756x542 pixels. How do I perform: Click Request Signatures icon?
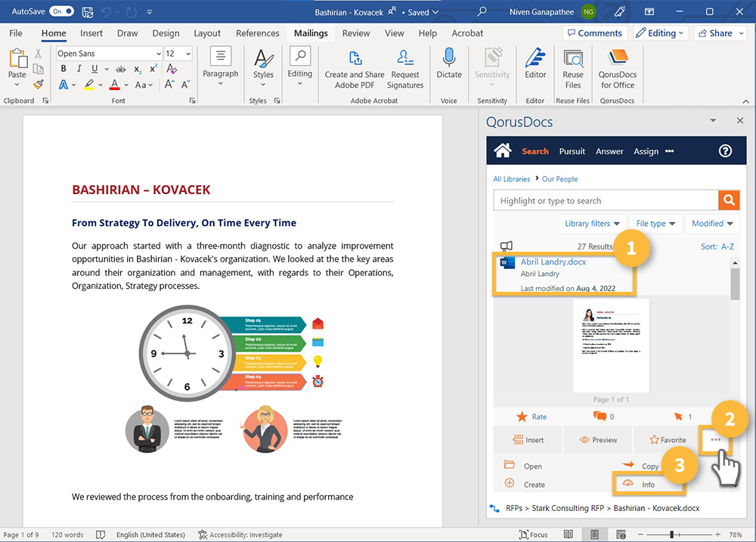[405, 70]
